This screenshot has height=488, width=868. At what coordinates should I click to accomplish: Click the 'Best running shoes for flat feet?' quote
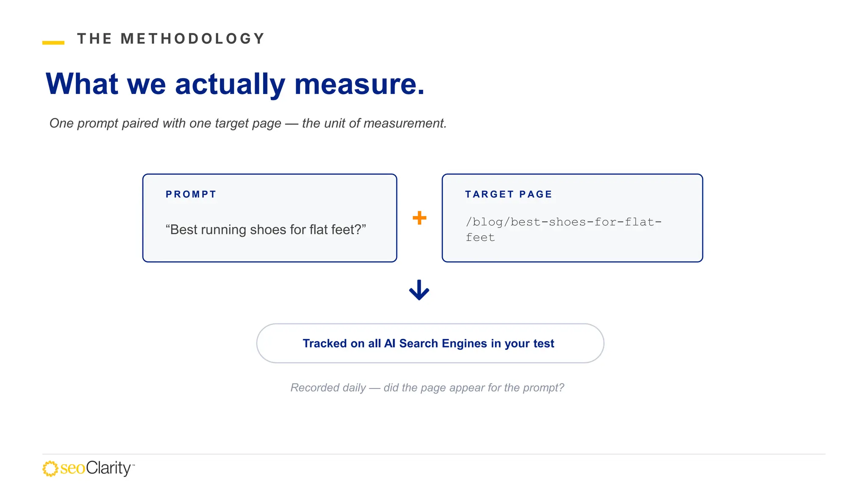266,230
